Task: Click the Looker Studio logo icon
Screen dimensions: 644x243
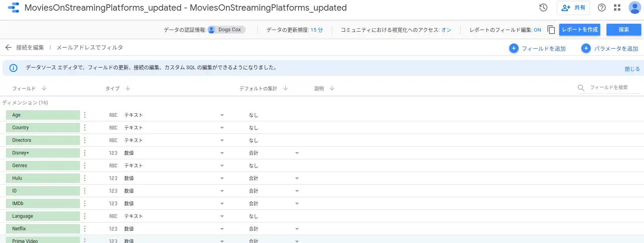Action: (x=13, y=8)
